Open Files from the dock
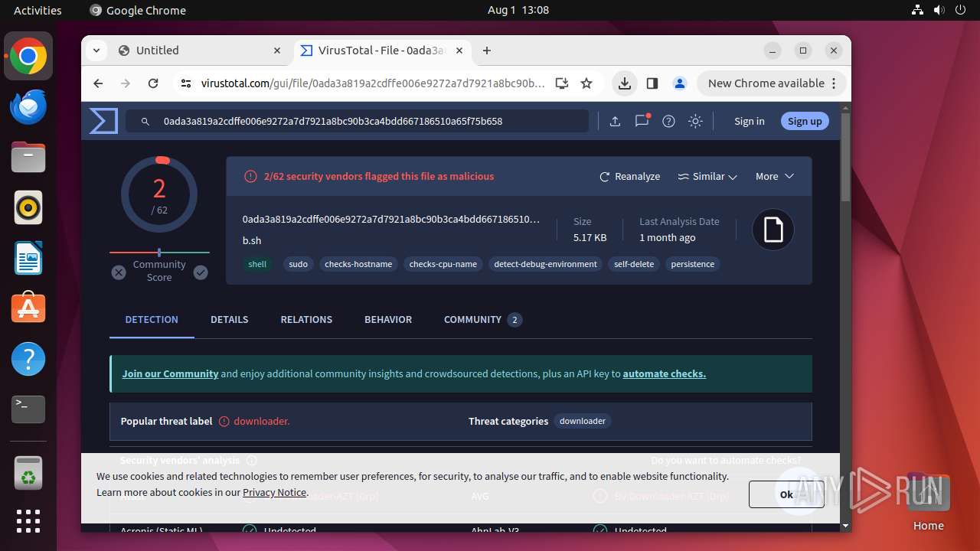Screen dimensions: 980x551 (x=28, y=158)
